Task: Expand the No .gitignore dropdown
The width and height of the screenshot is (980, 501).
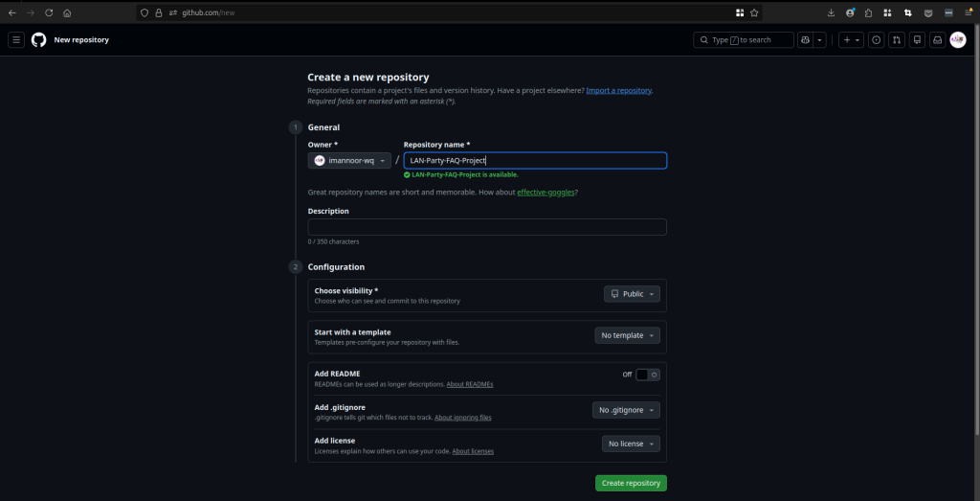Action: coord(626,410)
